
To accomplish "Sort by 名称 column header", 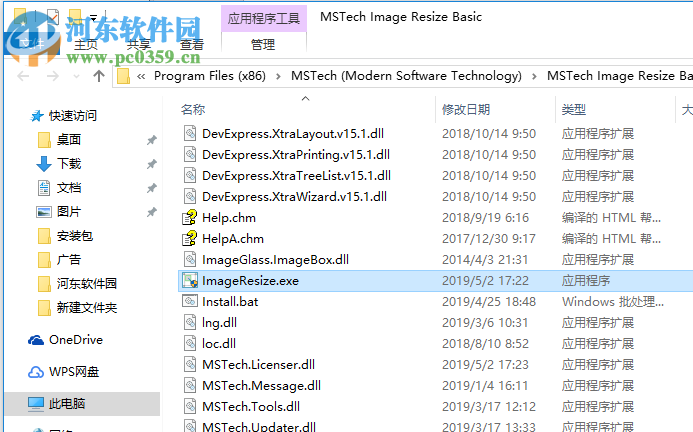I will coord(193,110).
